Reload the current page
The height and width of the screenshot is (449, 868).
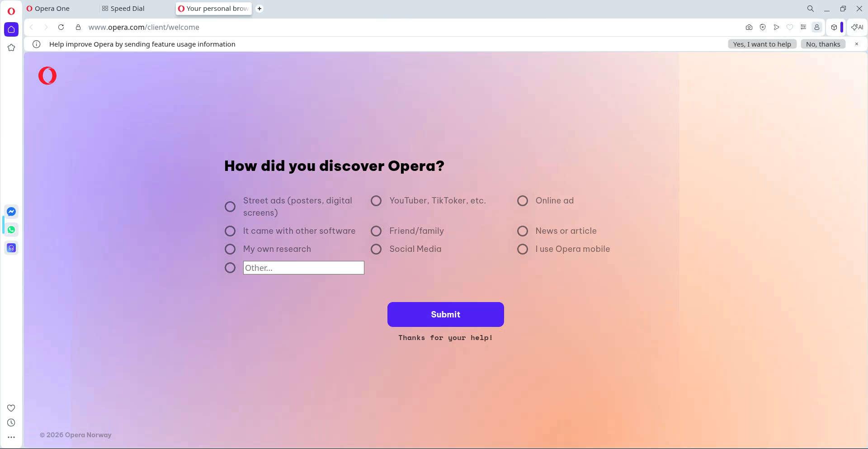[61, 27]
